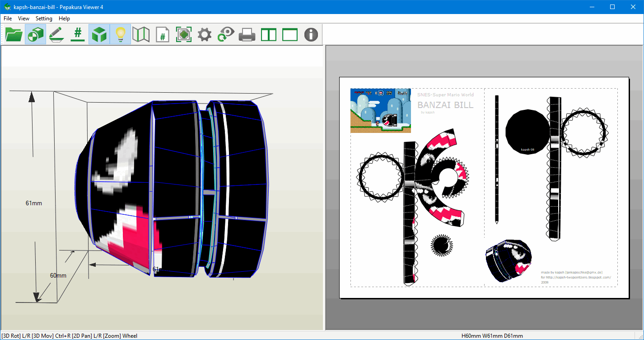Open the Setting menu
This screenshot has width=644, height=340.
(44, 19)
